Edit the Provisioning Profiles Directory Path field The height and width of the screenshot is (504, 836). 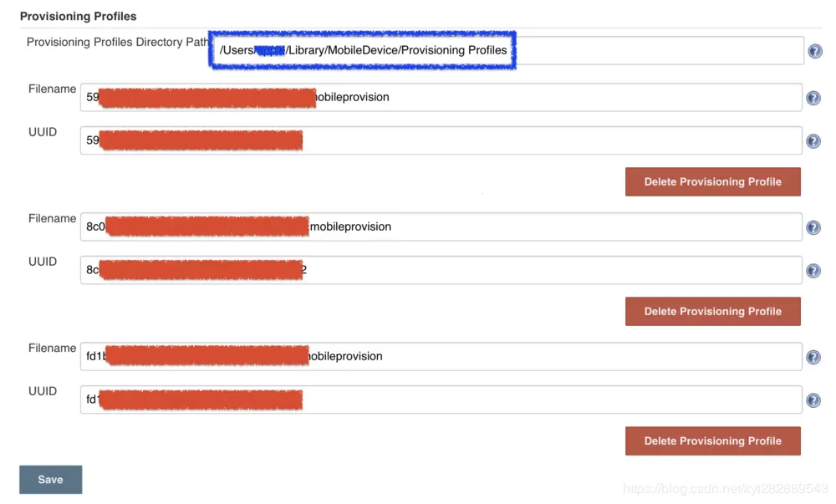(507, 51)
